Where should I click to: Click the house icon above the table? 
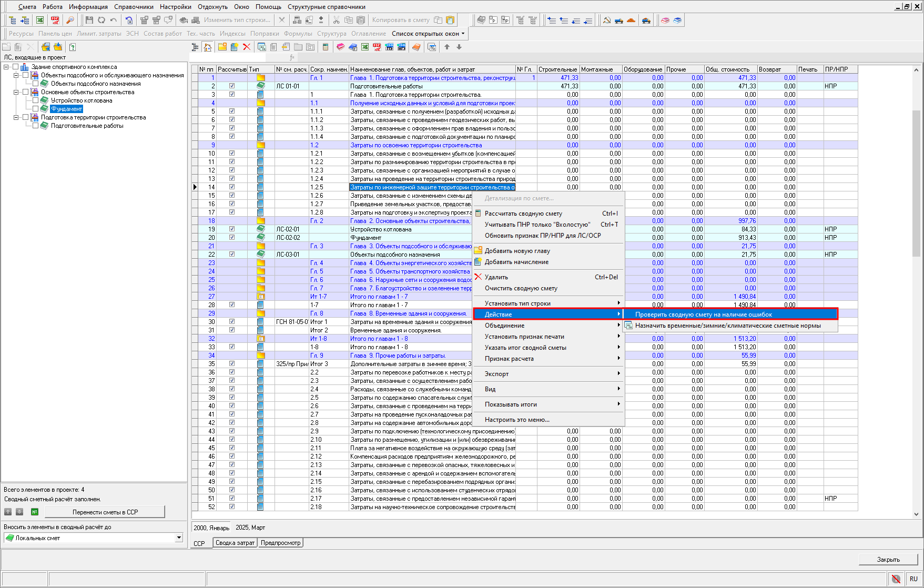click(x=208, y=47)
